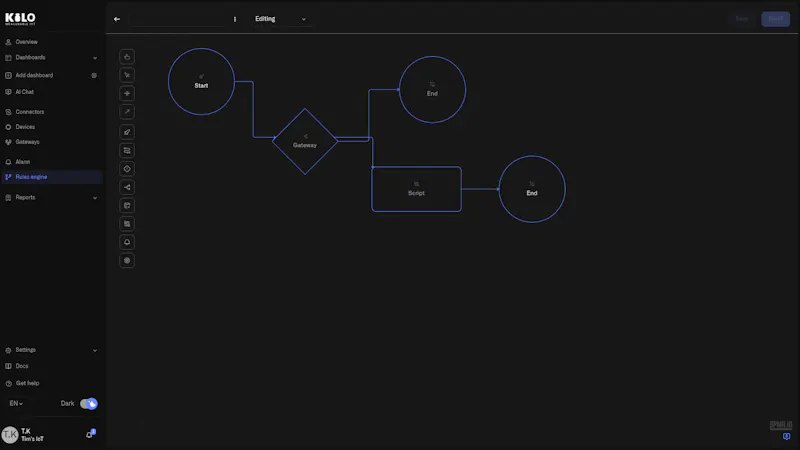Select the ninth palette tool icon

[x=127, y=206]
